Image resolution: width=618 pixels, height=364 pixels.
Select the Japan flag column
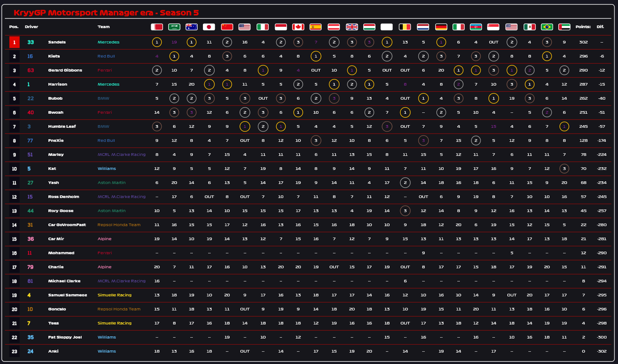[209, 27]
